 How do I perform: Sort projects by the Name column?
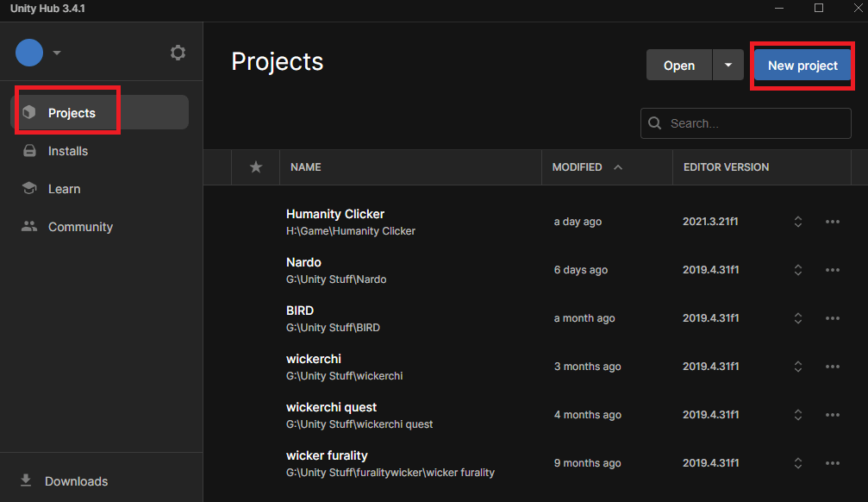pyautogui.click(x=305, y=166)
